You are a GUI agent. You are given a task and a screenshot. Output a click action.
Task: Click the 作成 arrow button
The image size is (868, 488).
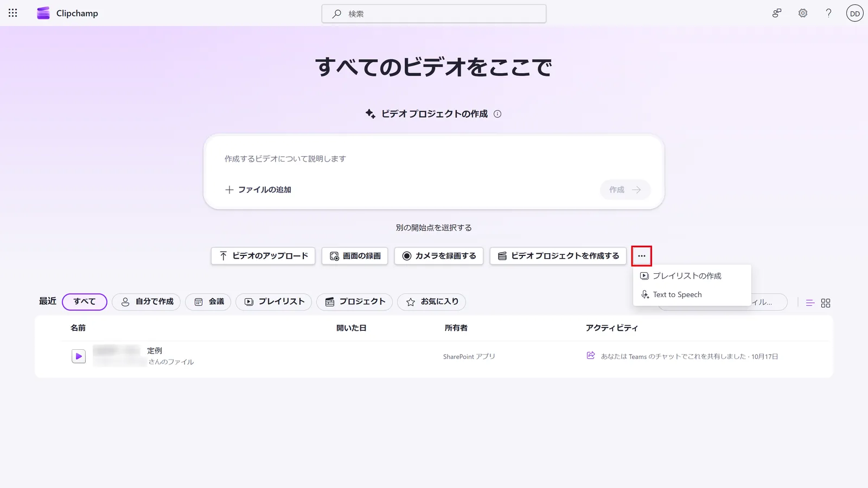click(625, 190)
